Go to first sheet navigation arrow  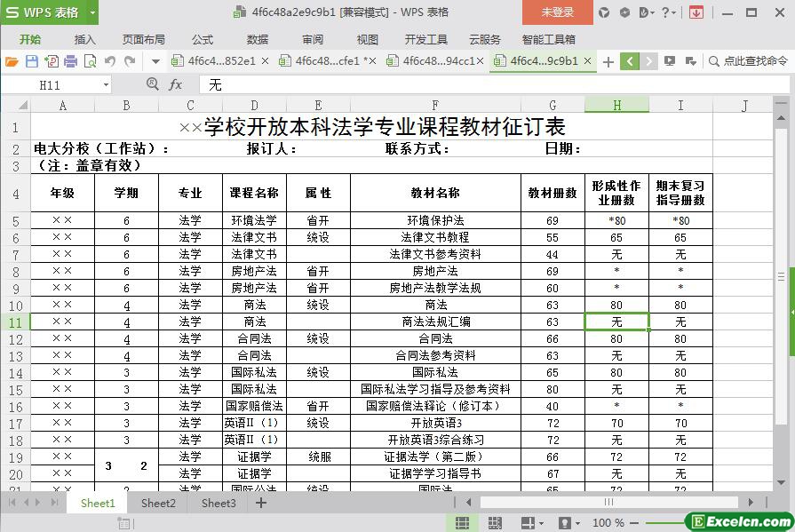pyautogui.click(x=12, y=503)
